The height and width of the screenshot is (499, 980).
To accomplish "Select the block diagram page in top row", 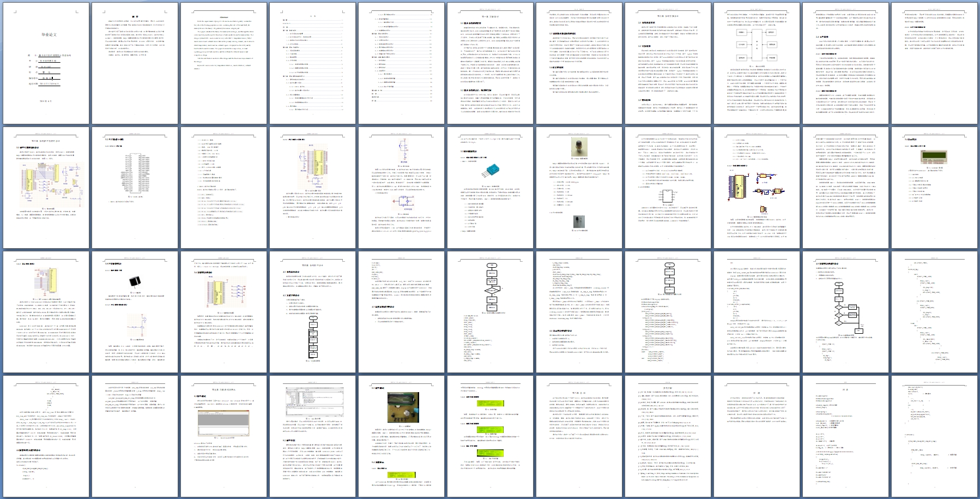I will [x=757, y=63].
